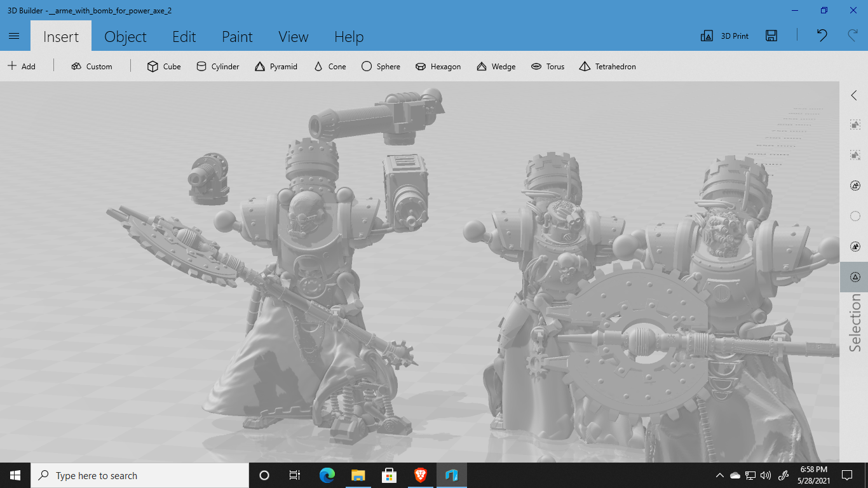Insert a Tetrahedron shape

point(607,66)
